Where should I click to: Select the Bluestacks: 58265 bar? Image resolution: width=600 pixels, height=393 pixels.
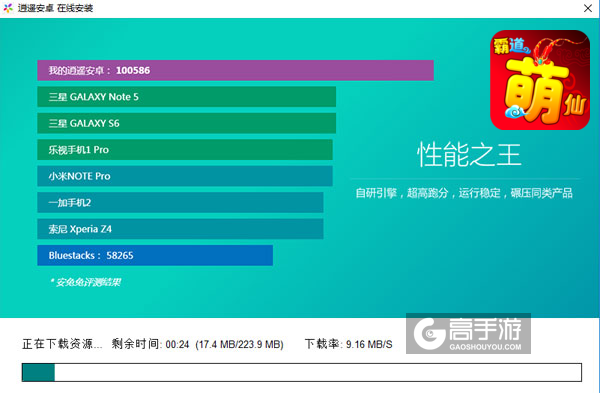click(x=155, y=255)
